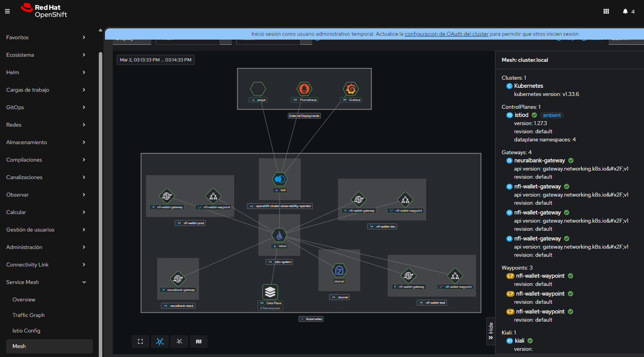This screenshot has width=644, height=357.
Task: Open Traffic Graph under Service Mesh
Action: coord(28,315)
